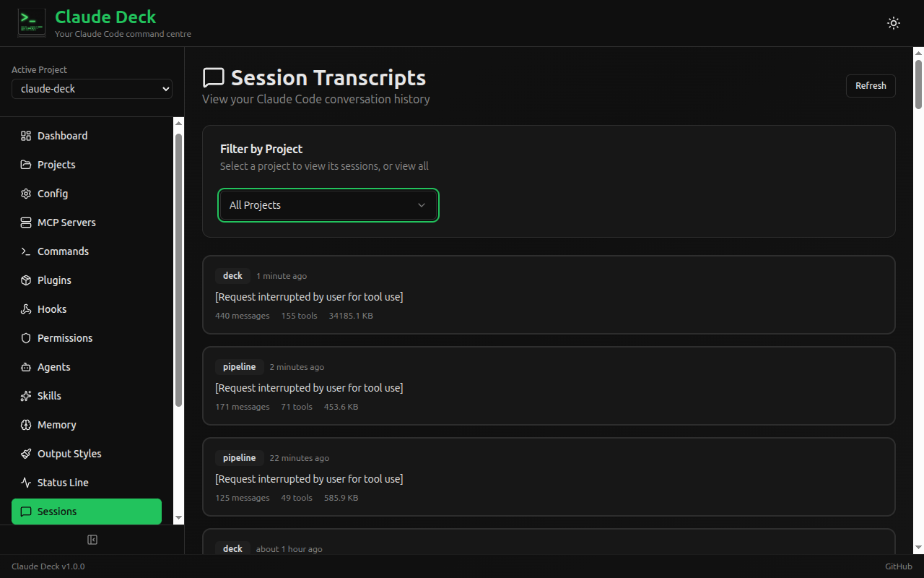Click the Refresh button
The image size is (924, 578).
tap(870, 85)
